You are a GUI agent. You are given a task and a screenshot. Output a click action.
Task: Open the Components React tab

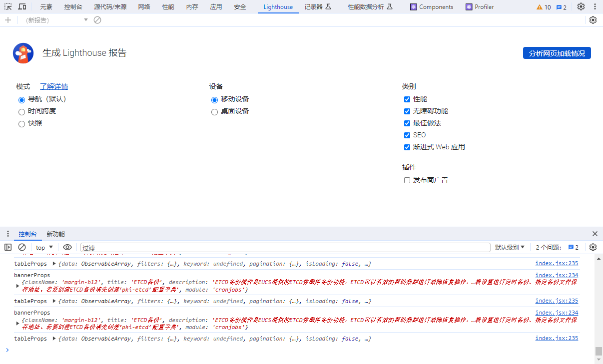[x=432, y=7]
